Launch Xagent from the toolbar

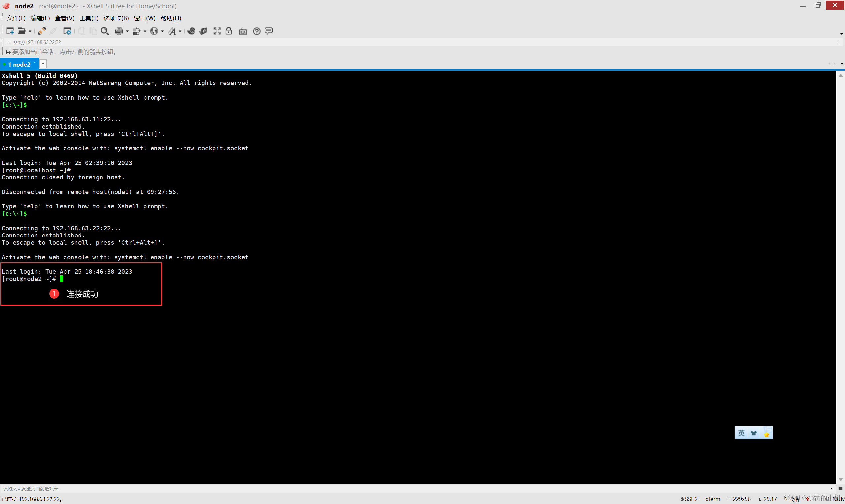click(203, 31)
